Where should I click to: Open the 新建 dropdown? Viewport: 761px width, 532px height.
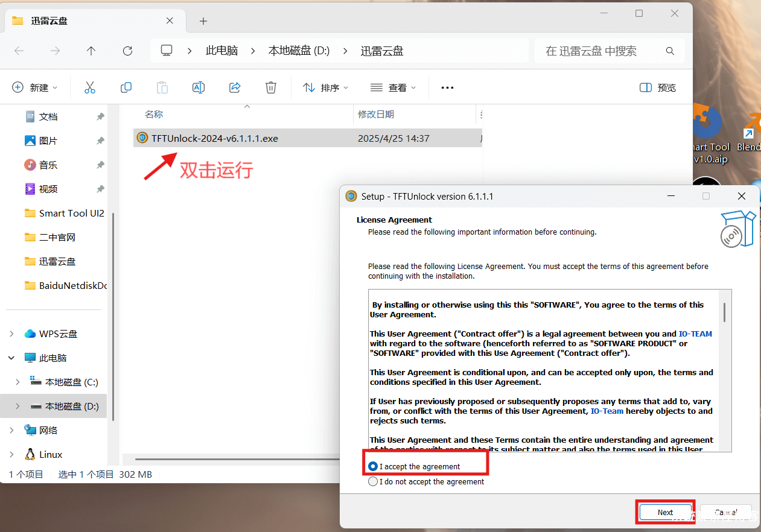[x=35, y=87]
